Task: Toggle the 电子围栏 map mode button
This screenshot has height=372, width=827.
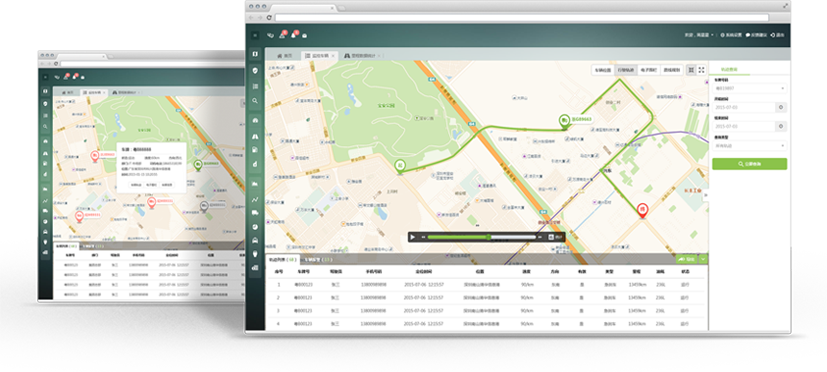Action: 648,70
